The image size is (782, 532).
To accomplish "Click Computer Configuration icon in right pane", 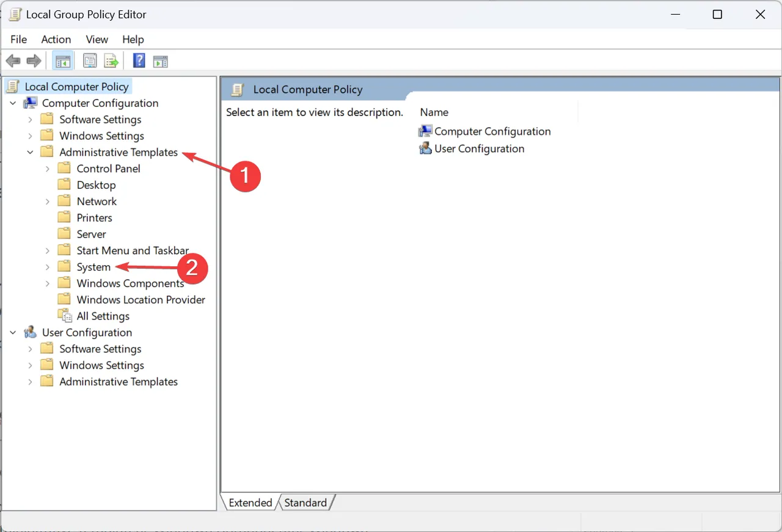I will pyautogui.click(x=425, y=131).
